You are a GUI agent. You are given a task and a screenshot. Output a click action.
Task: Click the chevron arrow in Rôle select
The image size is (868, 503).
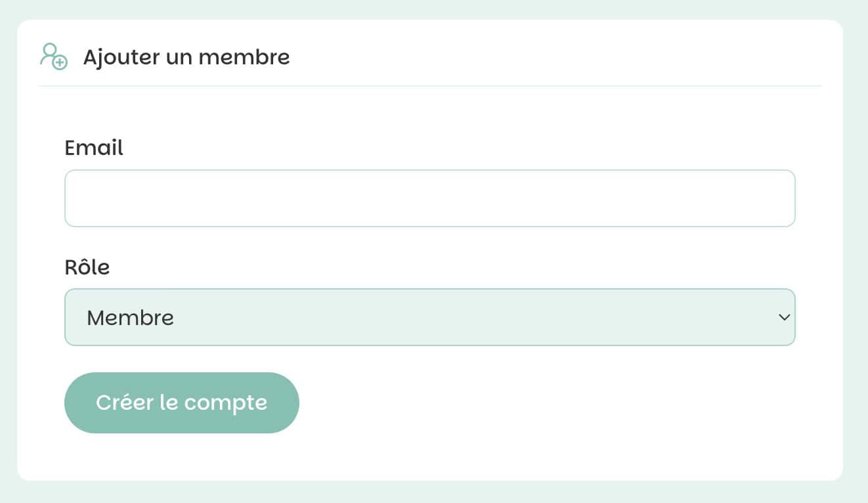click(784, 317)
